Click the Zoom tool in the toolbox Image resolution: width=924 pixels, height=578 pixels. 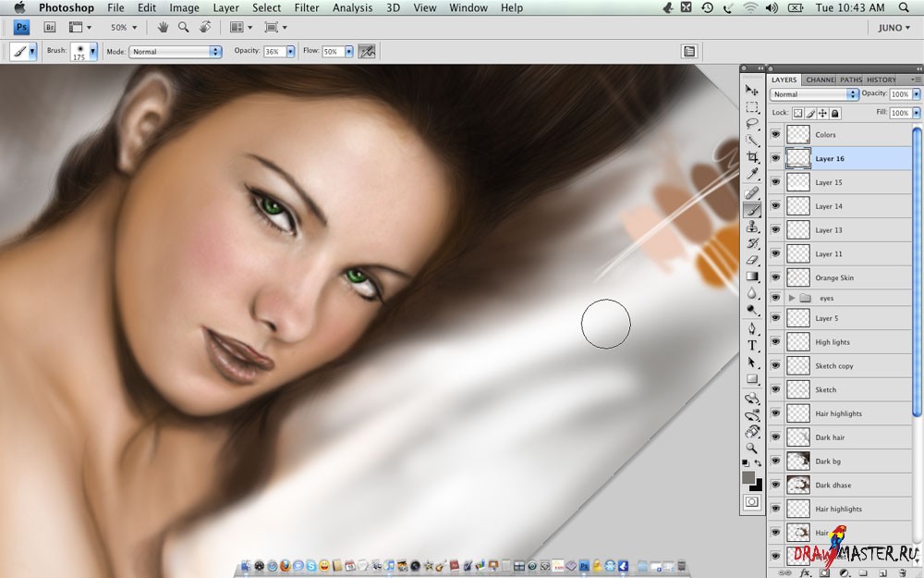click(x=752, y=448)
